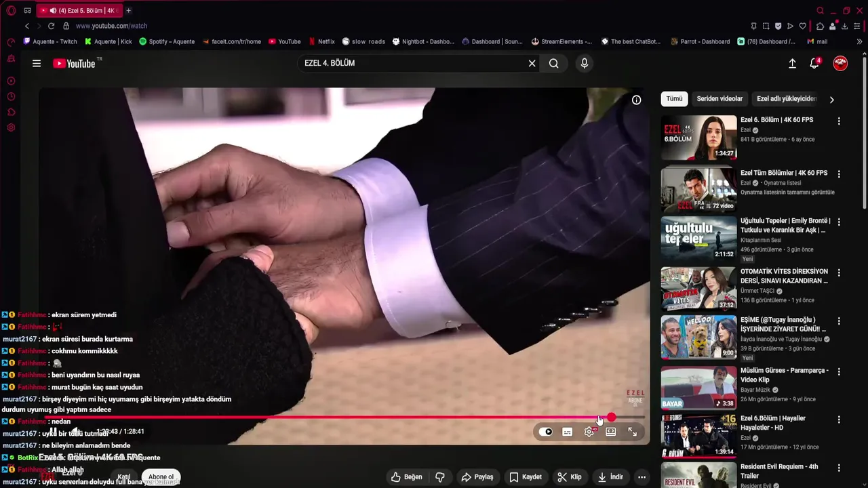The width and height of the screenshot is (868, 488).
Task: Open Ezel 6. Bölüm 4K 60 FPS thumbnail
Action: pyautogui.click(x=698, y=138)
